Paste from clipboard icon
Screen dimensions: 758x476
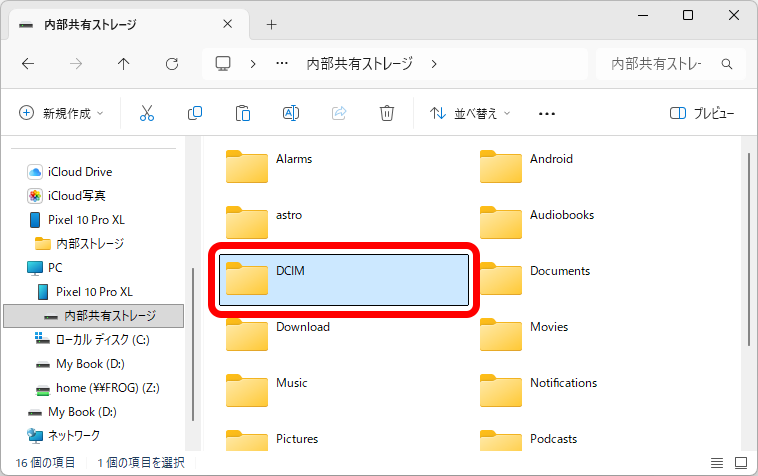pos(243,113)
